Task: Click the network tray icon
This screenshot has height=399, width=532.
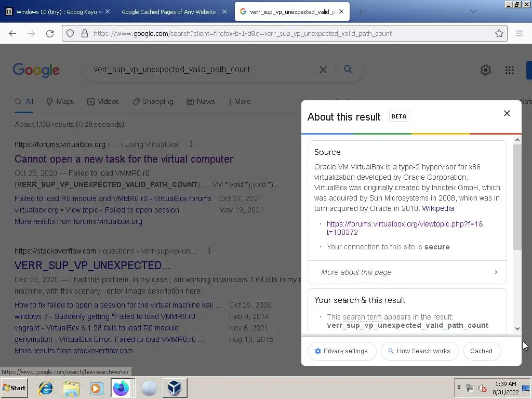Action: [470, 388]
